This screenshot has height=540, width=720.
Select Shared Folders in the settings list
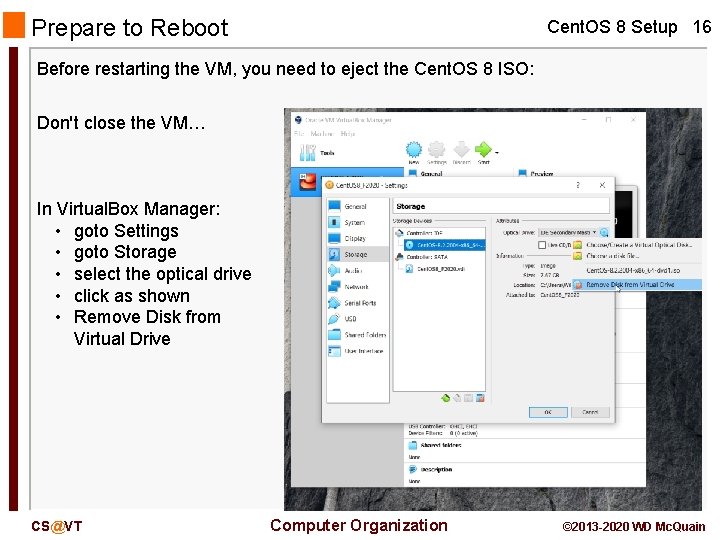pos(358,335)
